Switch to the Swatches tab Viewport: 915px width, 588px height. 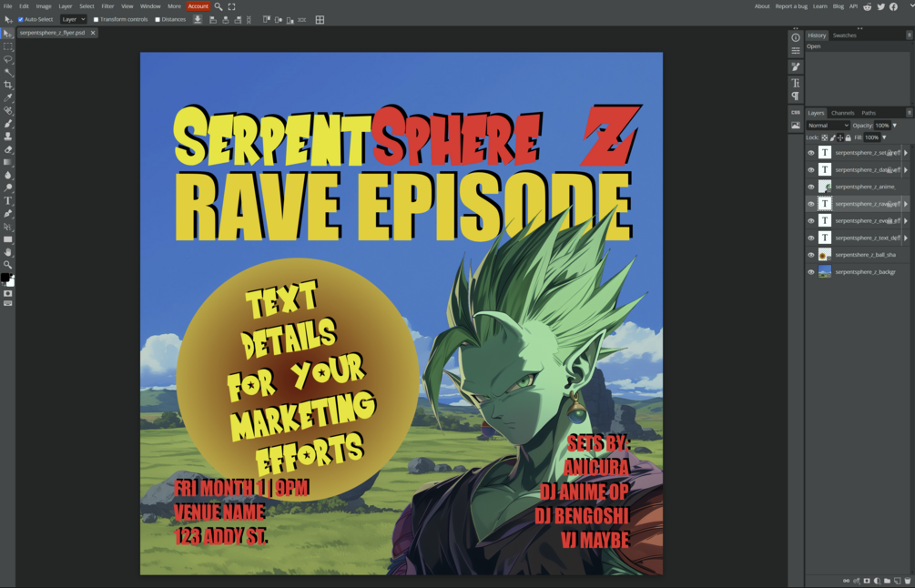[844, 35]
